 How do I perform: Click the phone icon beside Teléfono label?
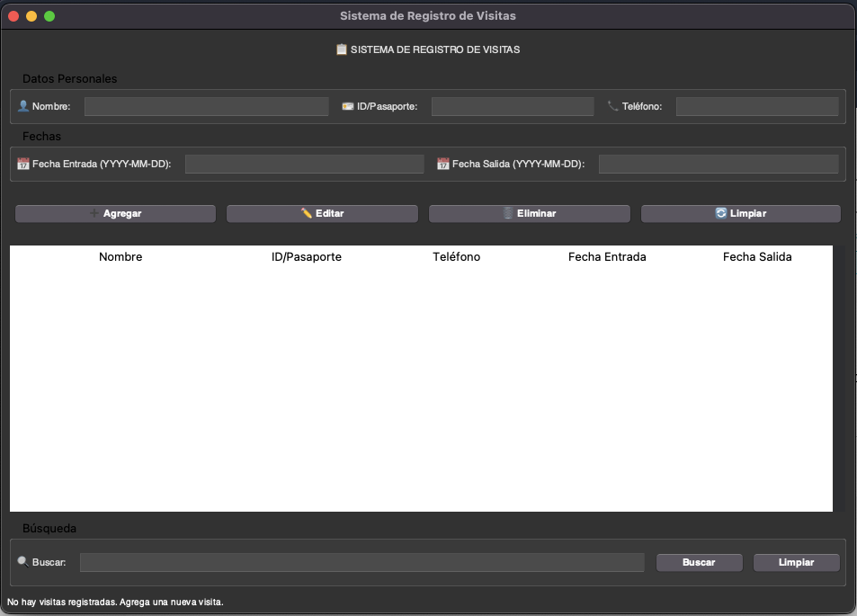(x=612, y=106)
